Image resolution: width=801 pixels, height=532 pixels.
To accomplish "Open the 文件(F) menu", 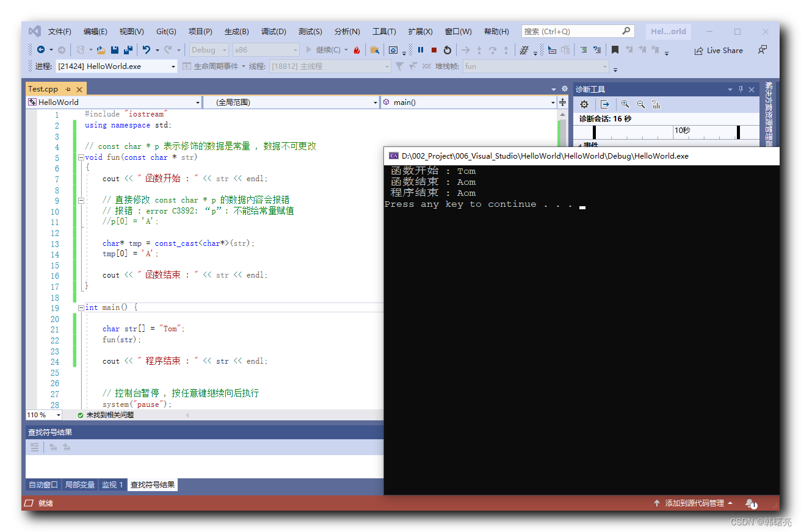I will click(60, 32).
